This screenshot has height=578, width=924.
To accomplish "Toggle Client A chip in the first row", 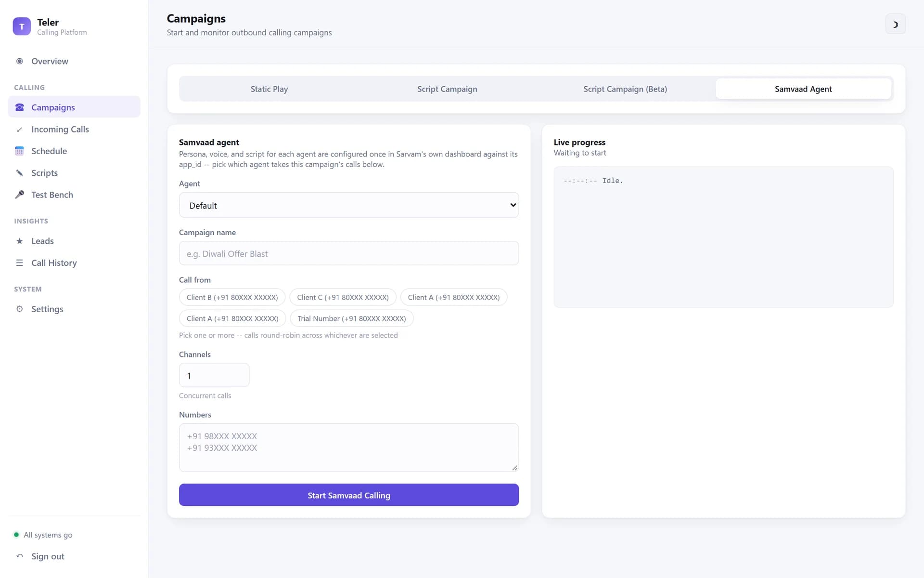I will point(454,297).
